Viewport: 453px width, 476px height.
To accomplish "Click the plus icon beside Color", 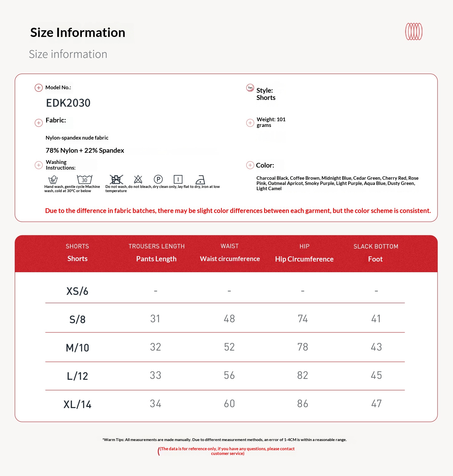I will pos(250,165).
